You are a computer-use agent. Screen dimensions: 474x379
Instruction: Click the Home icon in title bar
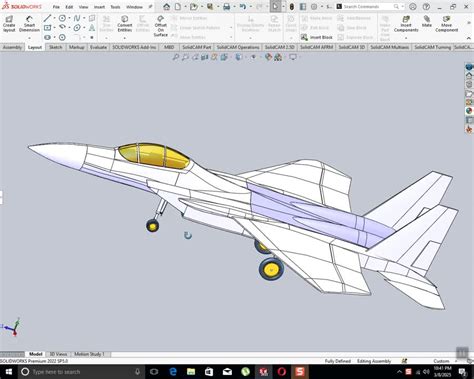[166, 6]
